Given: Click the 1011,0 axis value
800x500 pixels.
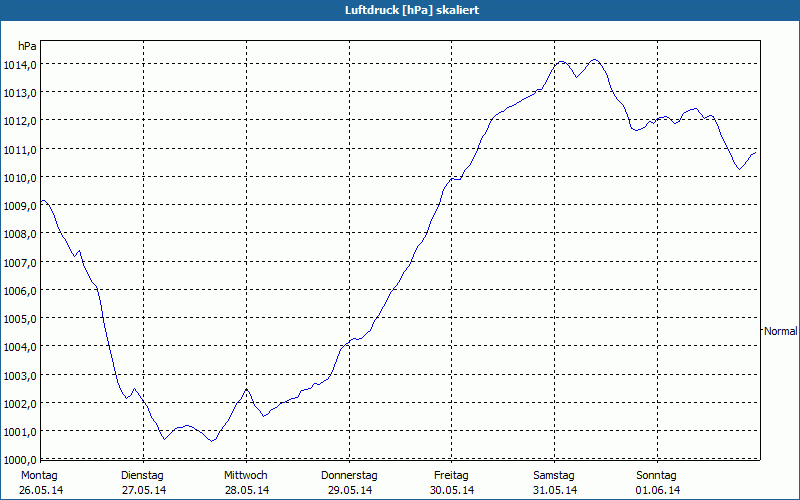Looking at the screenshot, I should click(20, 150).
